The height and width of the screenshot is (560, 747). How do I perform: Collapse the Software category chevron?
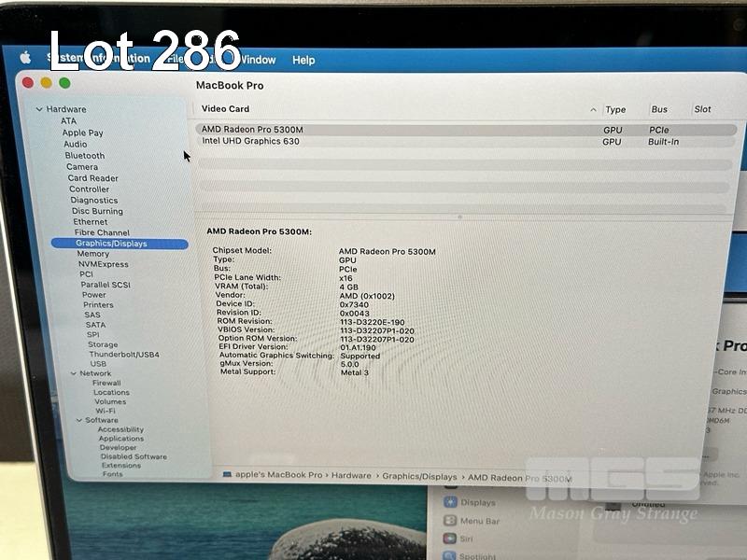click(78, 420)
